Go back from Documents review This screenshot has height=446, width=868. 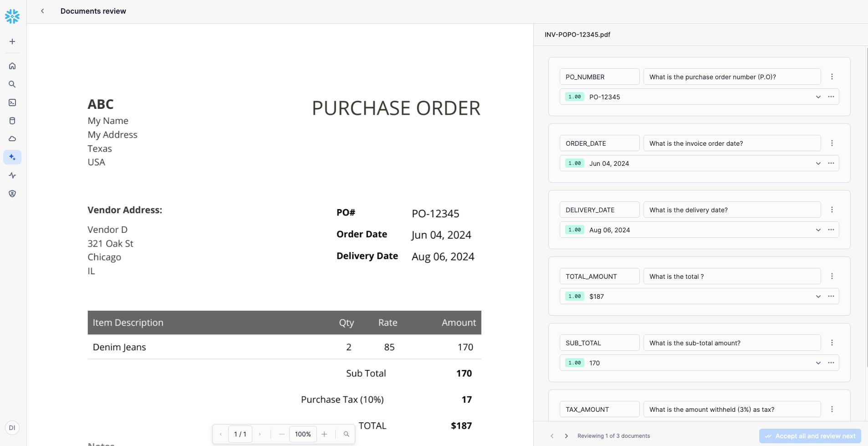[x=42, y=11]
